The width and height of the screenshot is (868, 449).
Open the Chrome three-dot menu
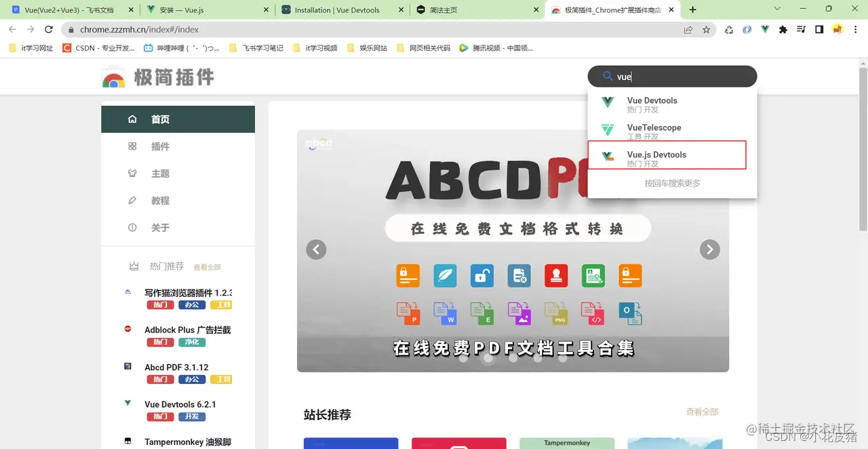[856, 29]
